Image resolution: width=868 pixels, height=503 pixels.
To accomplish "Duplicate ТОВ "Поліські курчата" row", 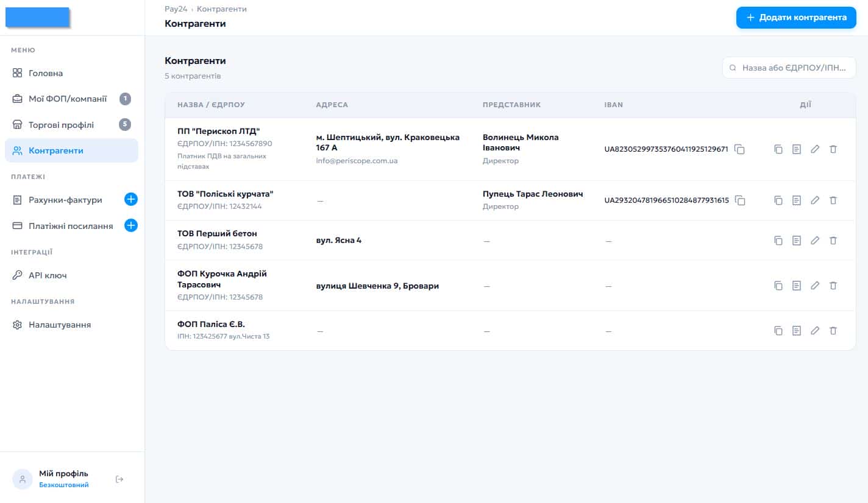I will 778,200.
